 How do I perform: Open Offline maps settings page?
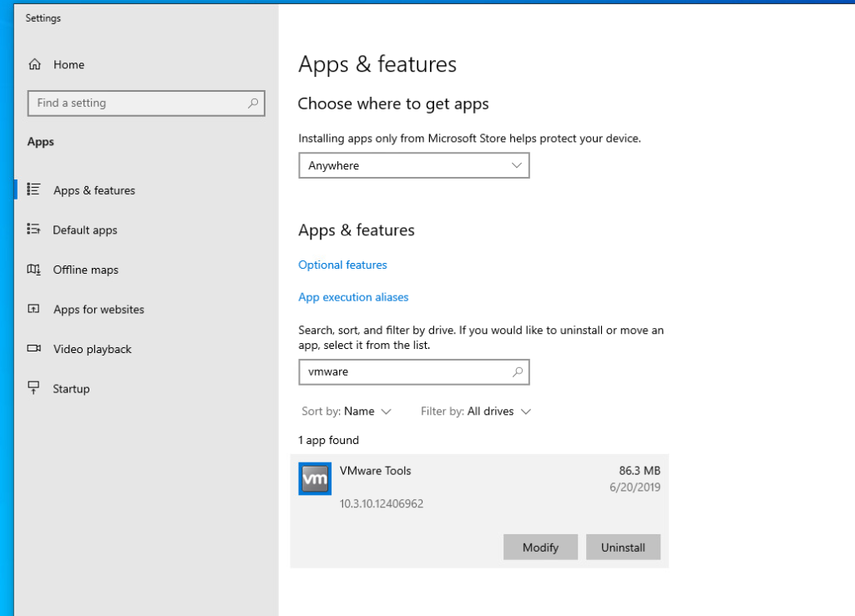(x=86, y=270)
